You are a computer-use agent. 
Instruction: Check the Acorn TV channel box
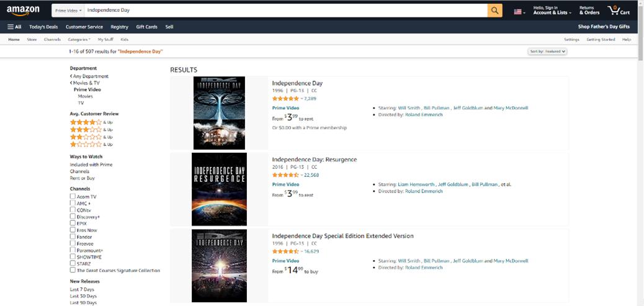point(73,196)
